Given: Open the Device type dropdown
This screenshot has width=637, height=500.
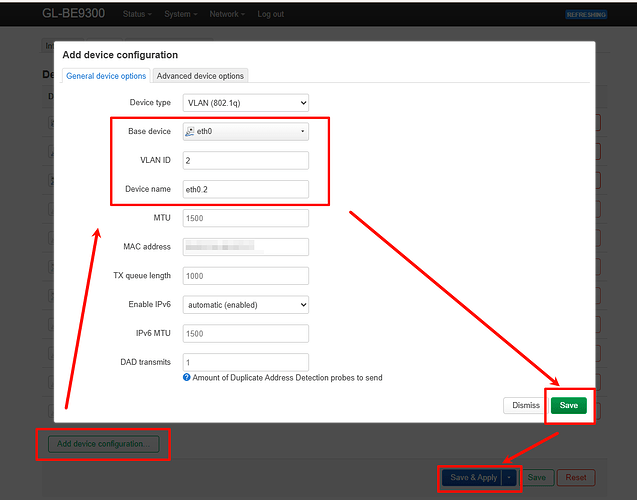Looking at the screenshot, I should 245,102.
